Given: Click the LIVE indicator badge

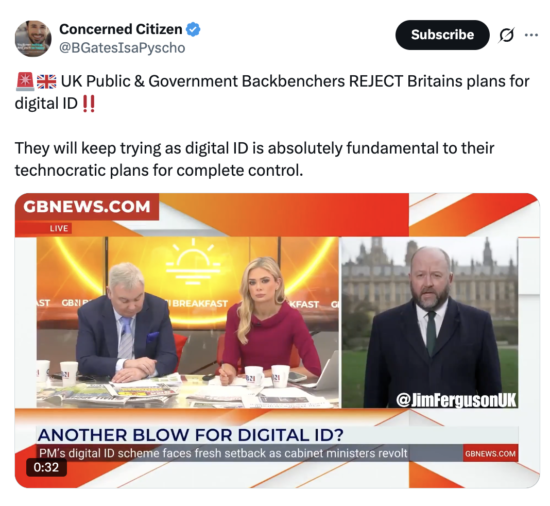Looking at the screenshot, I should pyautogui.click(x=59, y=228).
